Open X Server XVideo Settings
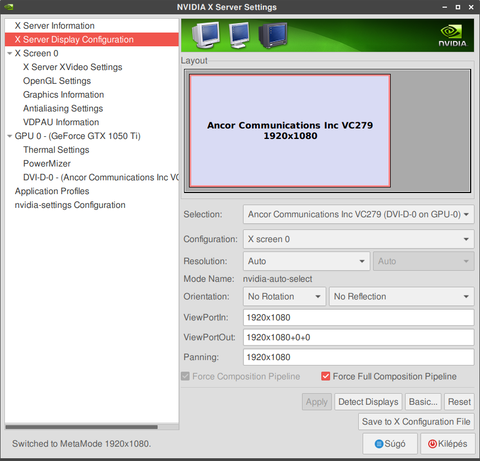 (92, 67)
